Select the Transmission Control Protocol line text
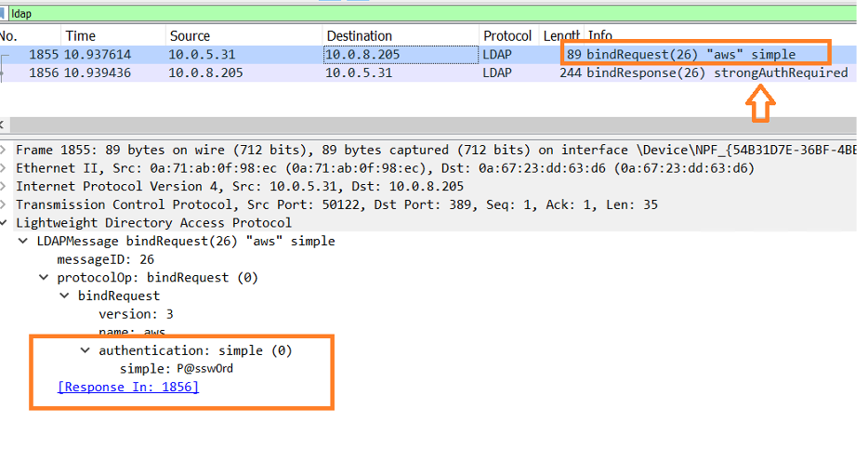This screenshot has width=868, height=461. coord(336,204)
